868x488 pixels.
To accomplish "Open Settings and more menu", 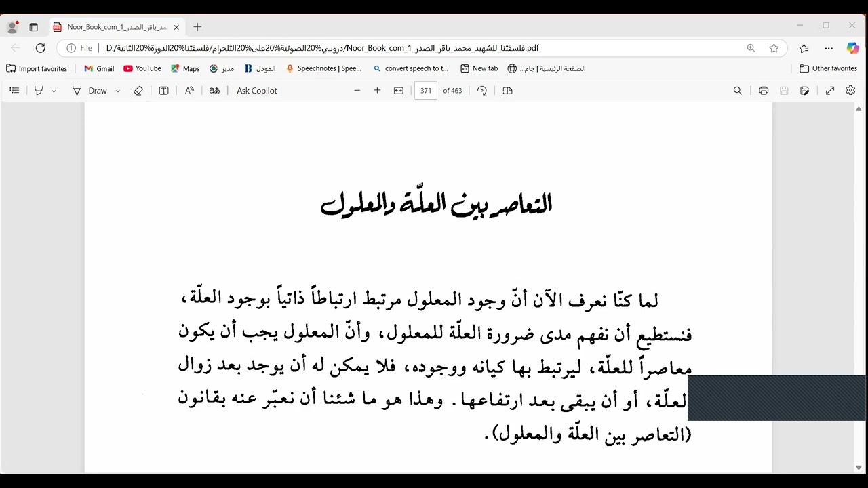I will tap(829, 48).
